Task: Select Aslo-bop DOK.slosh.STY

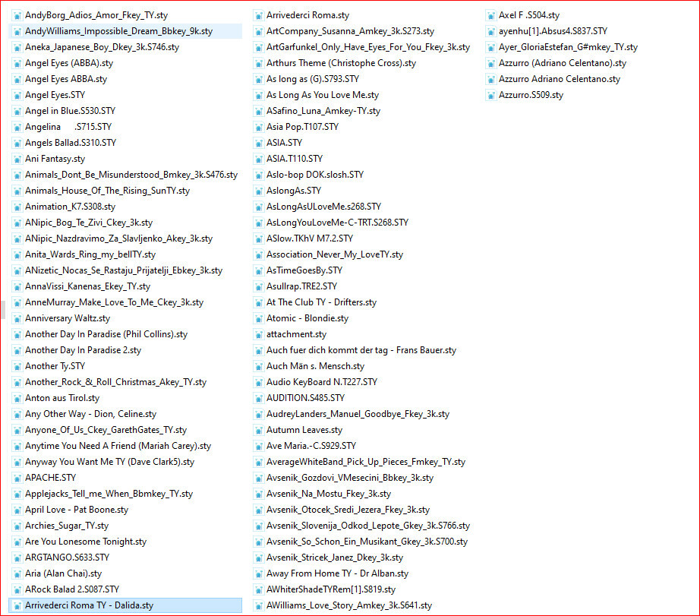Action: (x=315, y=175)
